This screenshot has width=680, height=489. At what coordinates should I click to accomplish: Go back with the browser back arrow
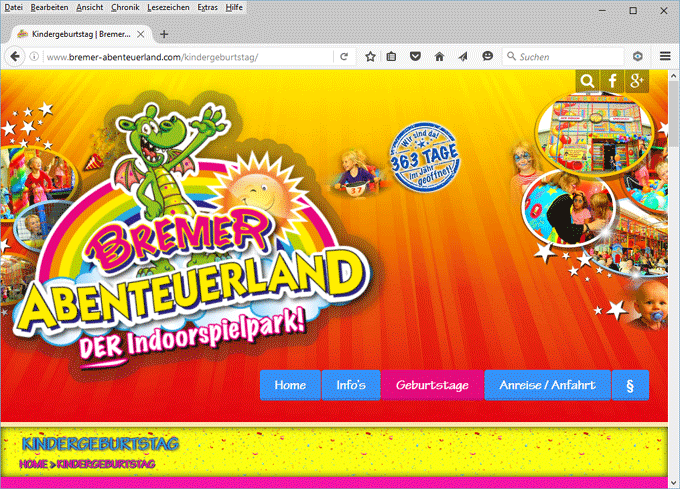[x=15, y=56]
